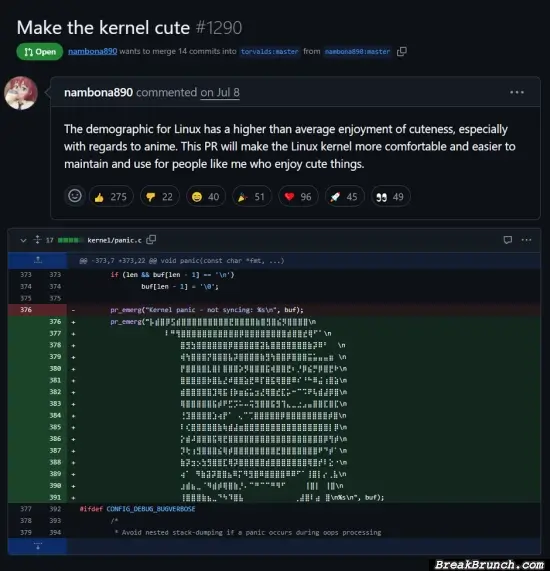Click the heart reaction 96
550x571 pixels.
[x=298, y=197]
